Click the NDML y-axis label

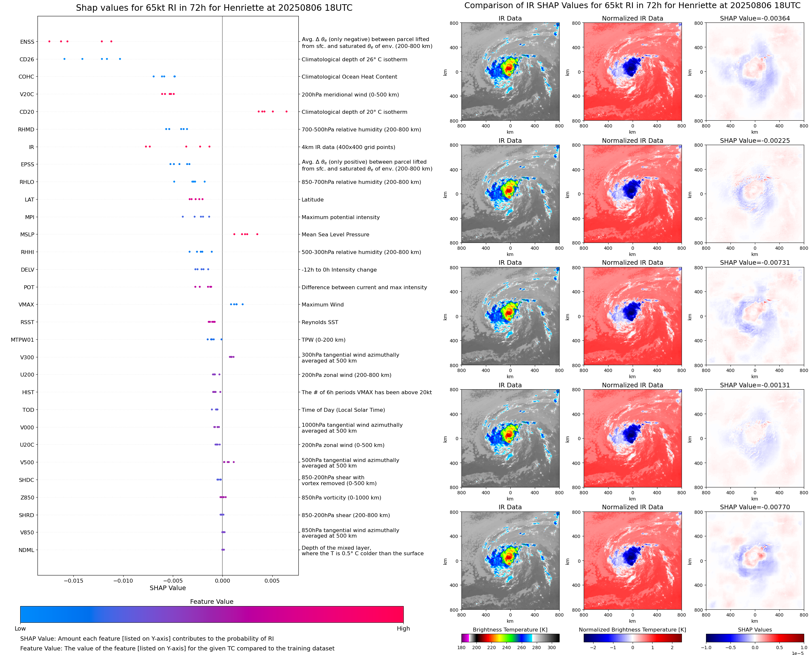(x=26, y=550)
